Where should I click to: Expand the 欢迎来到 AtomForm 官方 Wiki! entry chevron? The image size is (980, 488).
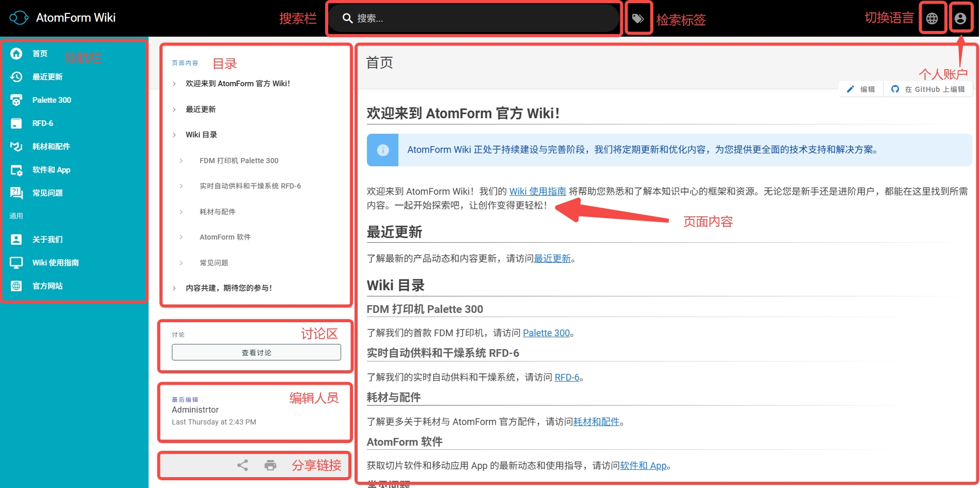(x=174, y=84)
